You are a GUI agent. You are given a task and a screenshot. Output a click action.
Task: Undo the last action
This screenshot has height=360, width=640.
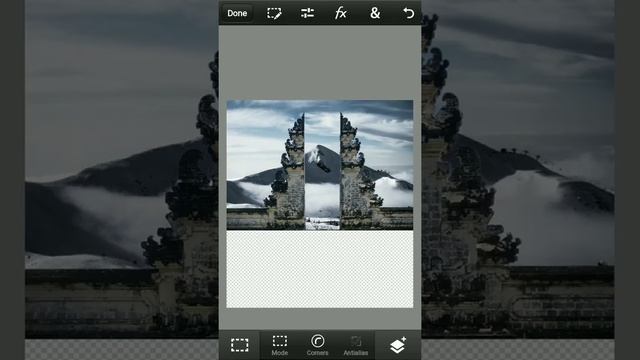(408, 13)
